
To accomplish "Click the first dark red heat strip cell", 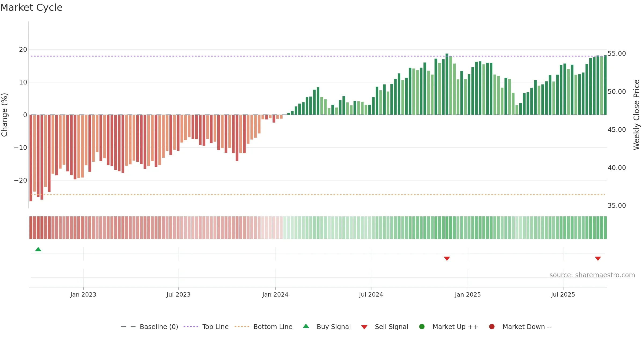I will (31, 228).
